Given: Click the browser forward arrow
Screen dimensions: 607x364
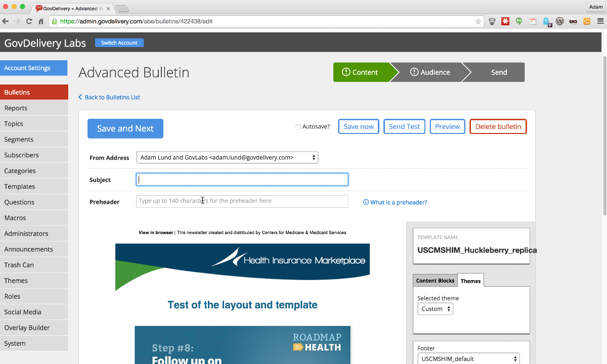Looking at the screenshot, I should 17,21.
